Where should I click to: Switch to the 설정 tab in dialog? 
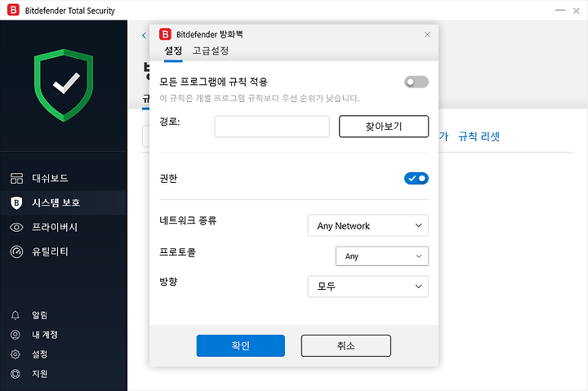point(173,51)
